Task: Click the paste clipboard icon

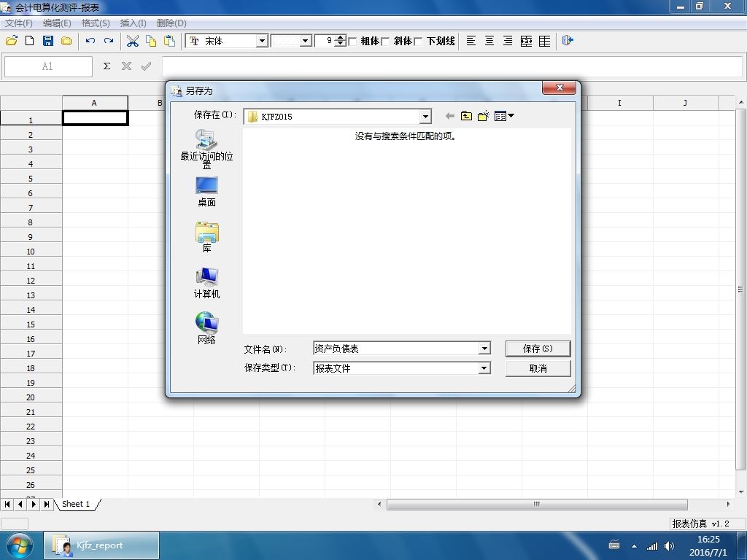Action: [169, 41]
